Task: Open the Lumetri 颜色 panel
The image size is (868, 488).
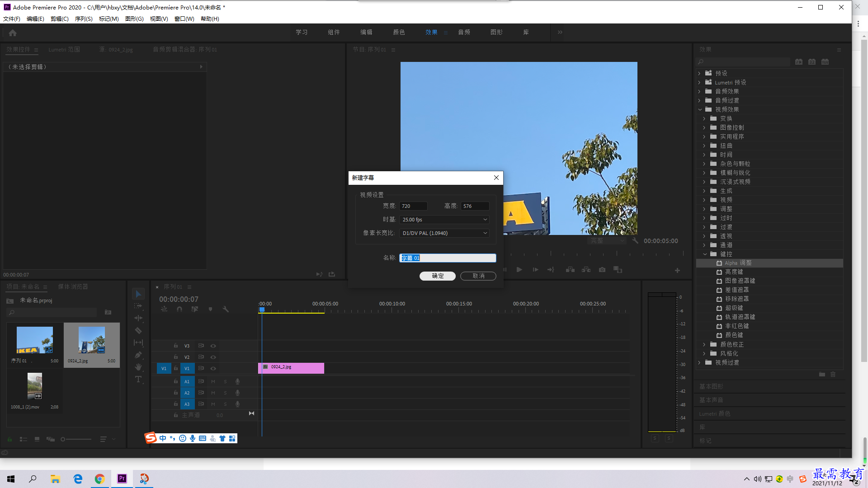Action: tap(714, 413)
